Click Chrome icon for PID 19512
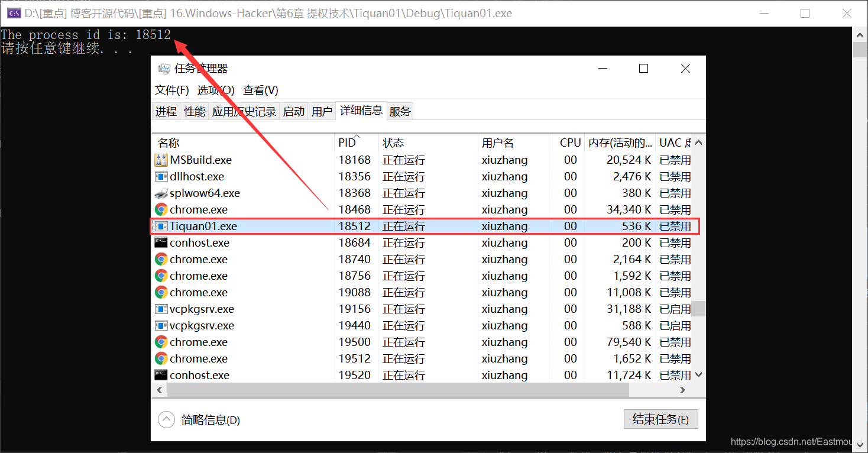Image resolution: width=868 pixels, height=453 pixels. tap(161, 358)
